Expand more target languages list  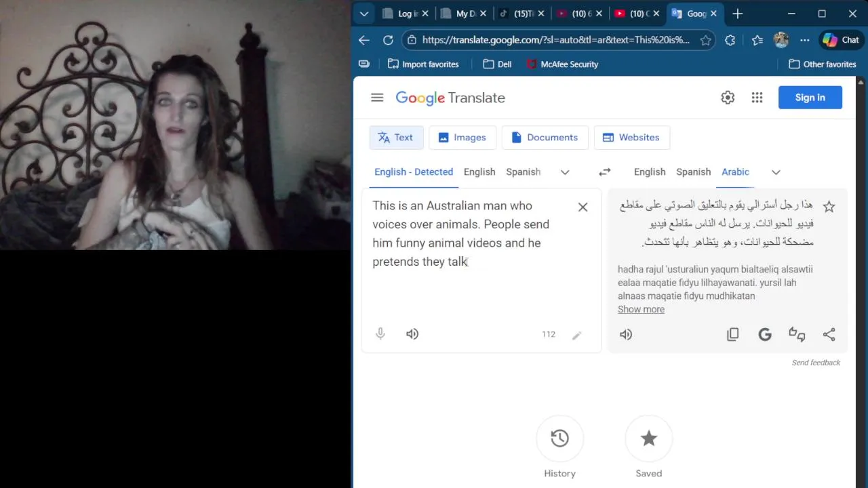click(776, 172)
